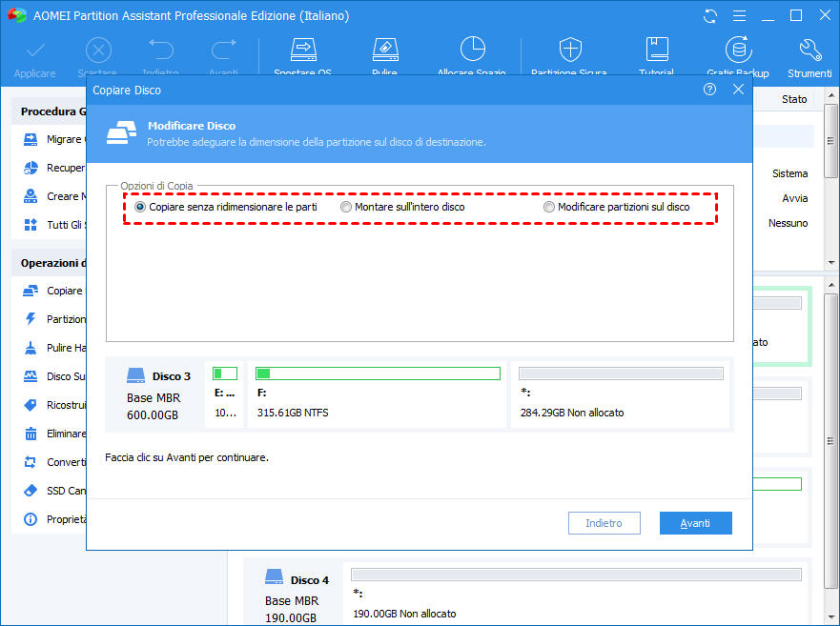This screenshot has width=840, height=626.
Task: Click the Applicare checkmark icon
Action: click(x=35, y=50)
